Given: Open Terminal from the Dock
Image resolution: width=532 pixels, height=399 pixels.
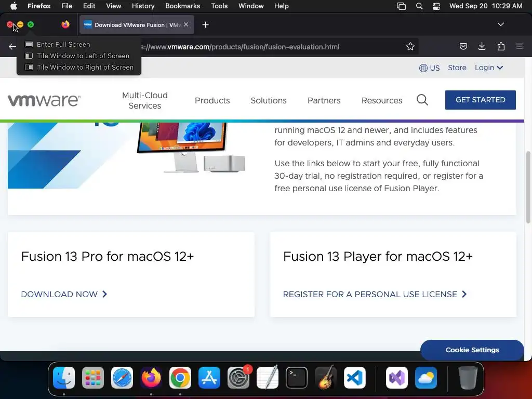Looking at the screenshot, I should (x=297, y=378).
